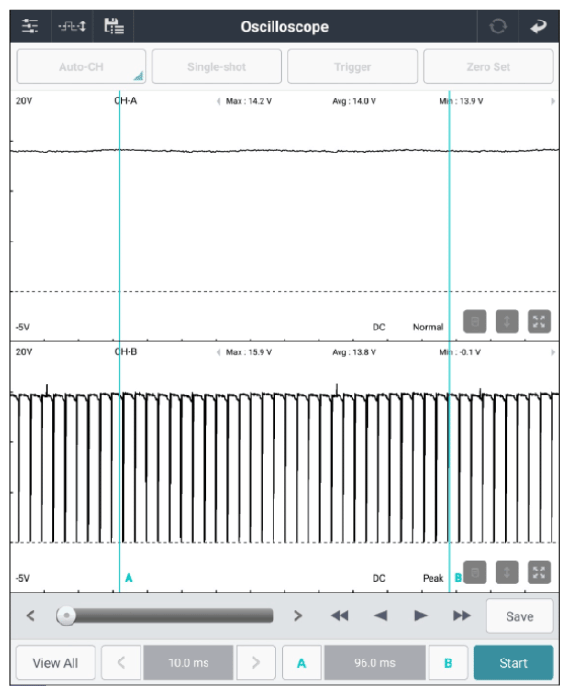Toggle CH-B DC coupling

[x=379, y=578]
